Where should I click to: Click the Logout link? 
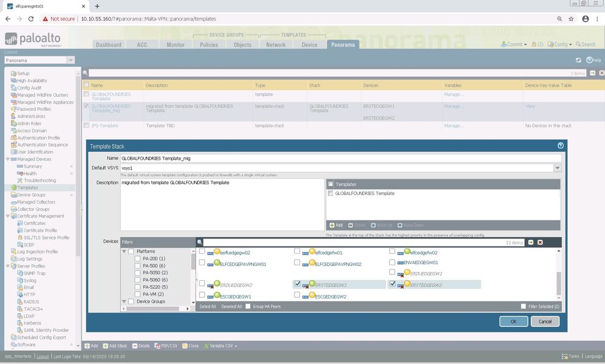tap(42, 357)
